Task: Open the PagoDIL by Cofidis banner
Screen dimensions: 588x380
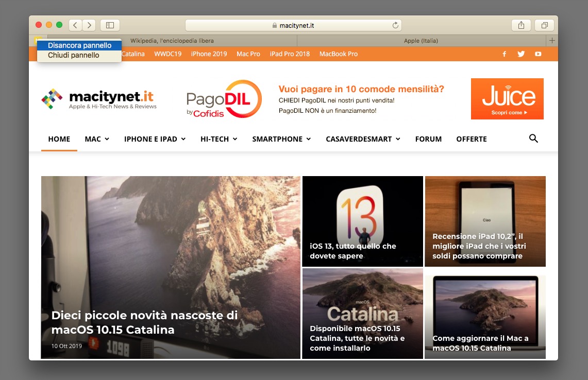Action: (x=224, y=99)
